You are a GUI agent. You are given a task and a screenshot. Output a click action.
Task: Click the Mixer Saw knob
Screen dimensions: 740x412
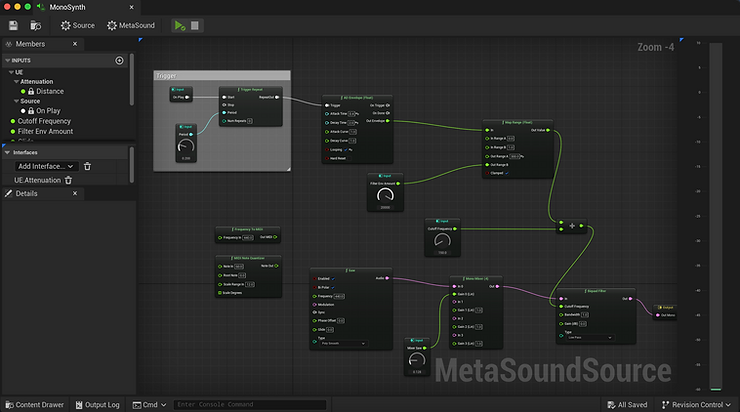coord(417,360)
